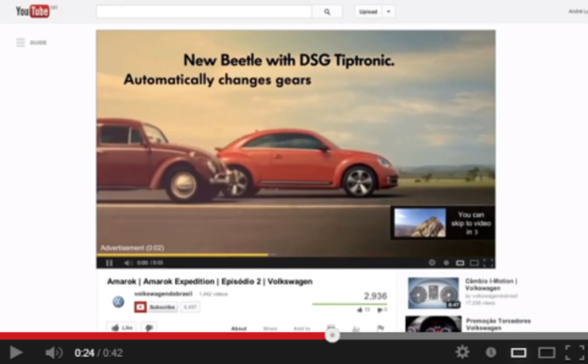The image size is (588, 364).
Task: Open the large settings gear in the bottom bar
Action: (x=462, y=352)
